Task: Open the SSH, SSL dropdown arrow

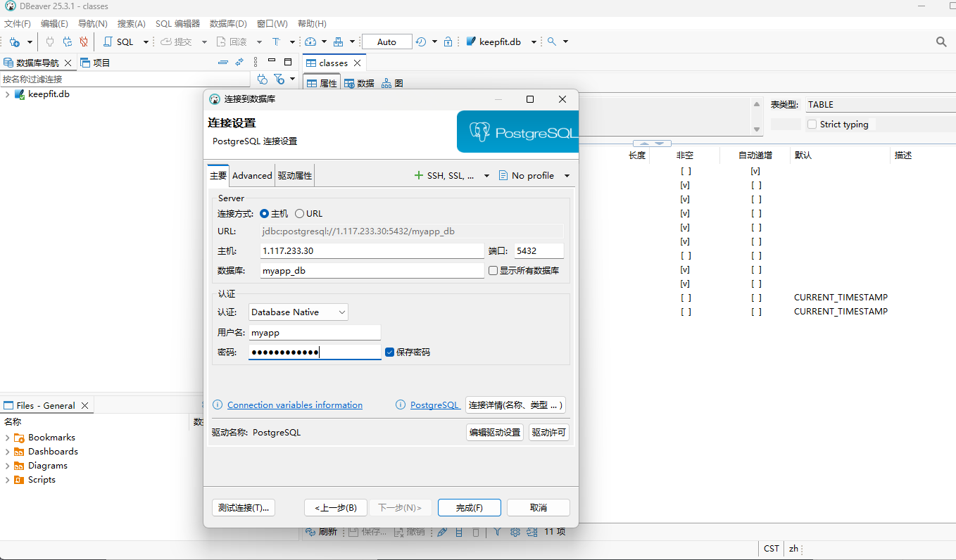Action: (x=486, y=176)
